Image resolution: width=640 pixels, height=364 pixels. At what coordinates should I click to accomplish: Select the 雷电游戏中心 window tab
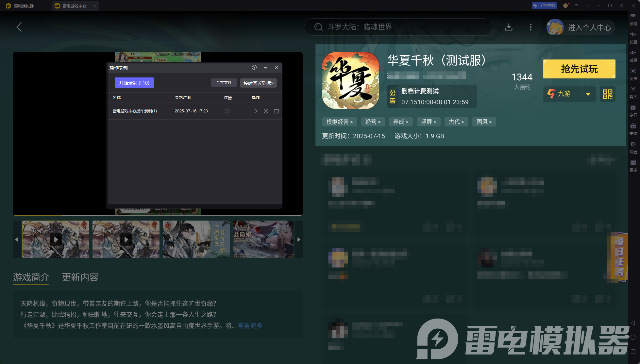coord(75,6)
